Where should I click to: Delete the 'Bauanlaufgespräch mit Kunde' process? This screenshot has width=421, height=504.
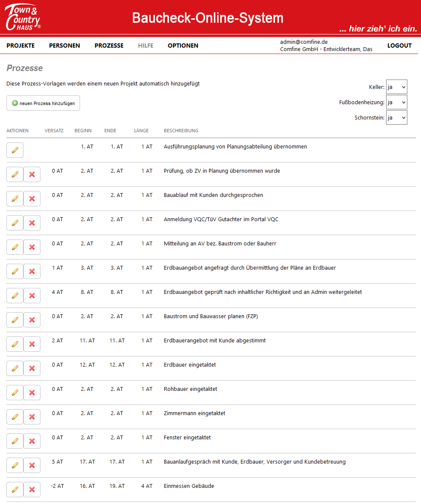point(32,465)
